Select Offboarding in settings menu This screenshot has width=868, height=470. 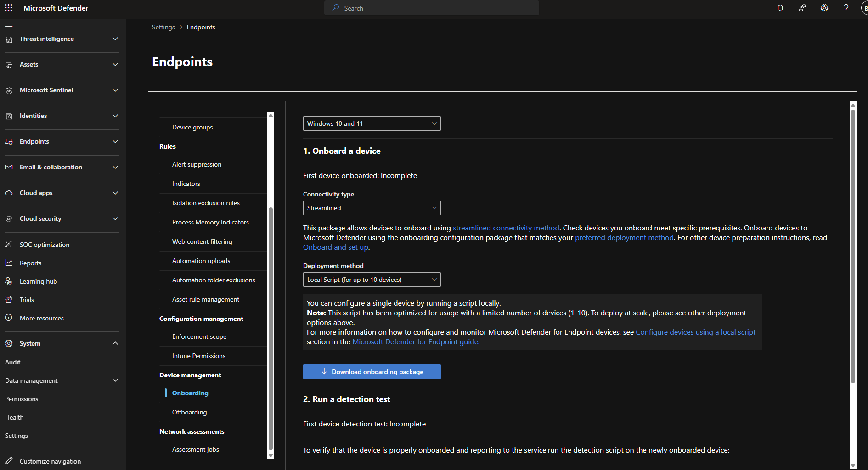(189, 412)
